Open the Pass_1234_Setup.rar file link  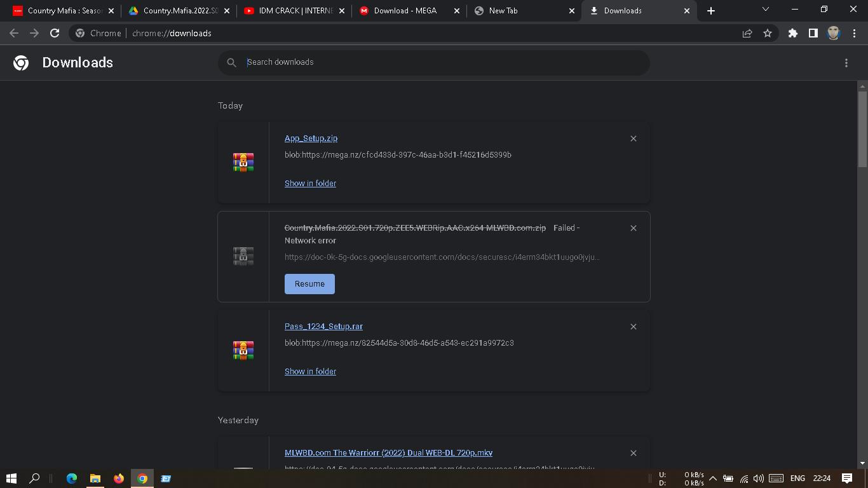(323, 327)
